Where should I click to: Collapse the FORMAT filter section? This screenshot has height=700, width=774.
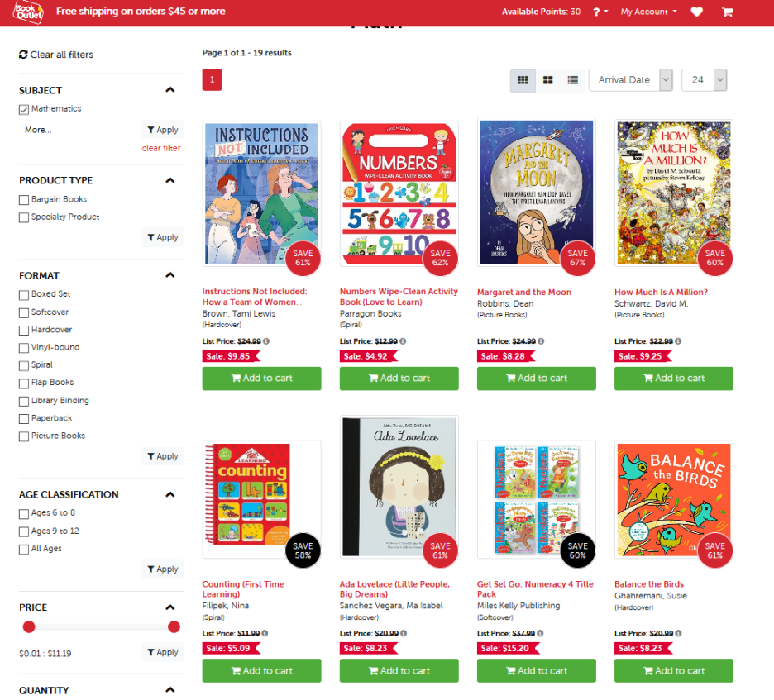click(x=170, y=274)
